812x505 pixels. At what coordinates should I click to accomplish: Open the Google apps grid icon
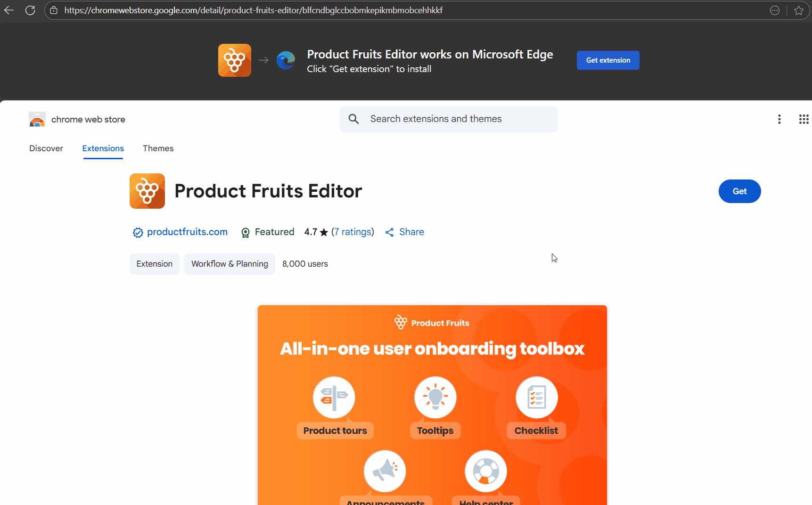point(804,119)
